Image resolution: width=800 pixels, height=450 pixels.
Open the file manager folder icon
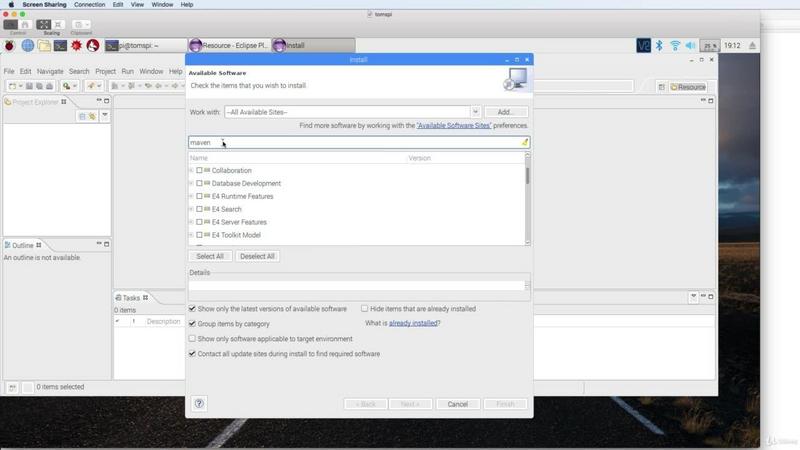44,46
